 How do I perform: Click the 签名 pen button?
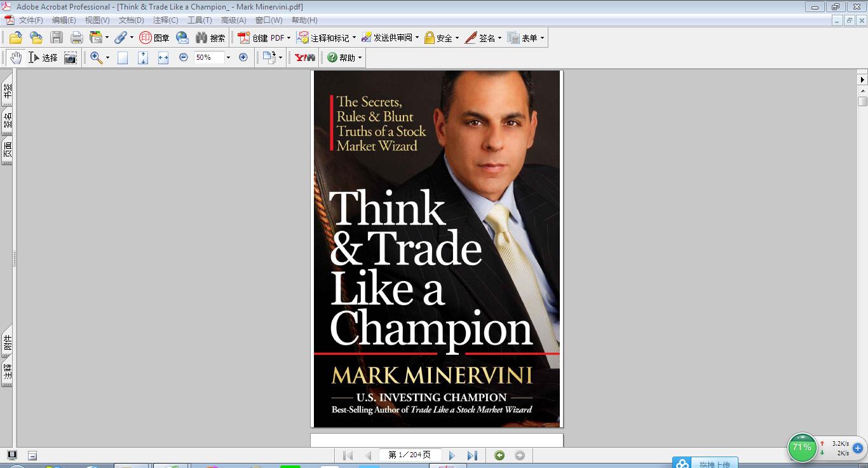tap(480, 38)
